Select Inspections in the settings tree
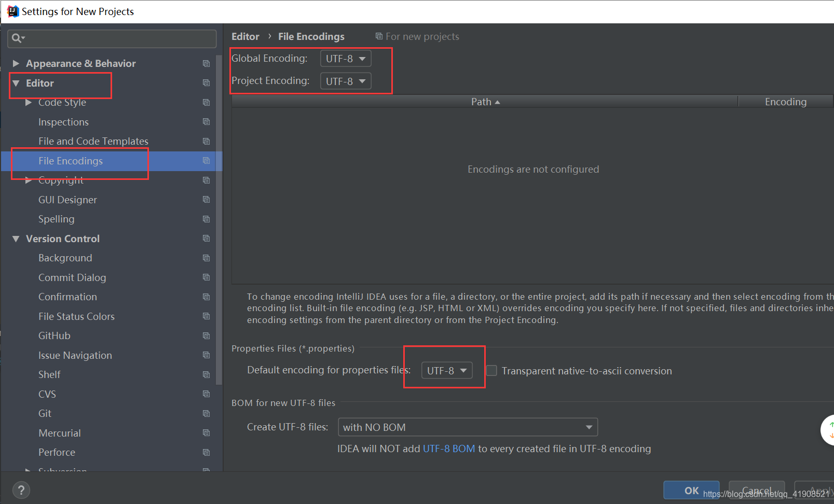The image size is (834, 504). tap(63, 122)
